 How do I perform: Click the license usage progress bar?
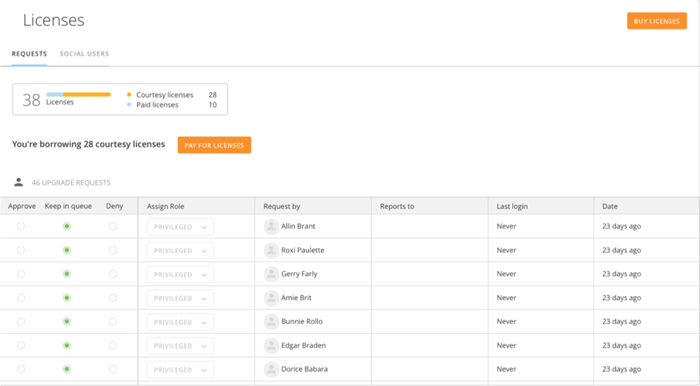point(79,94)
